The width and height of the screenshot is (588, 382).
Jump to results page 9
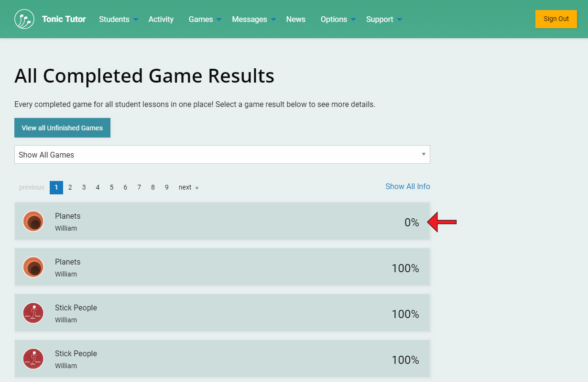(166, 187)
